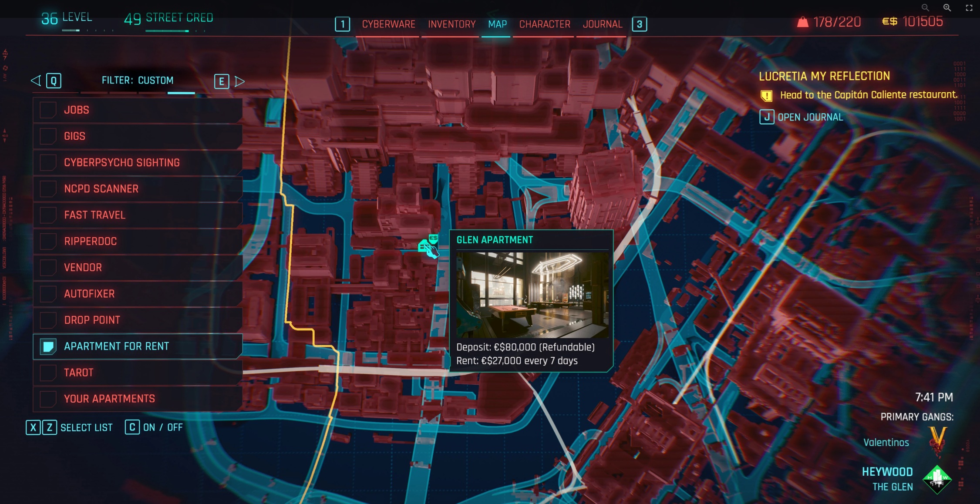Image resolution: width=980 pixels, height=504 pixels.
Task: Click the On / Off toggle label
Action: click(x=163, y=427)
